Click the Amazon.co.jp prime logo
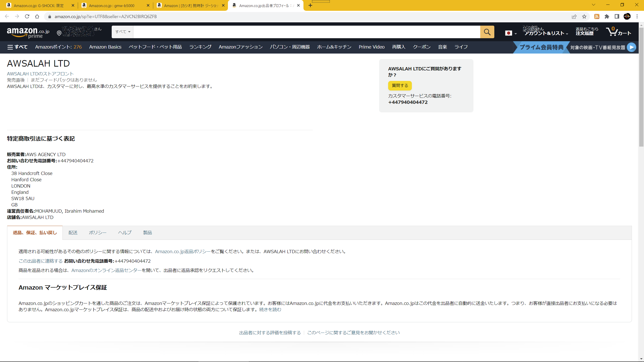This screenshot has height=362, width=644. tap(28, 33)
